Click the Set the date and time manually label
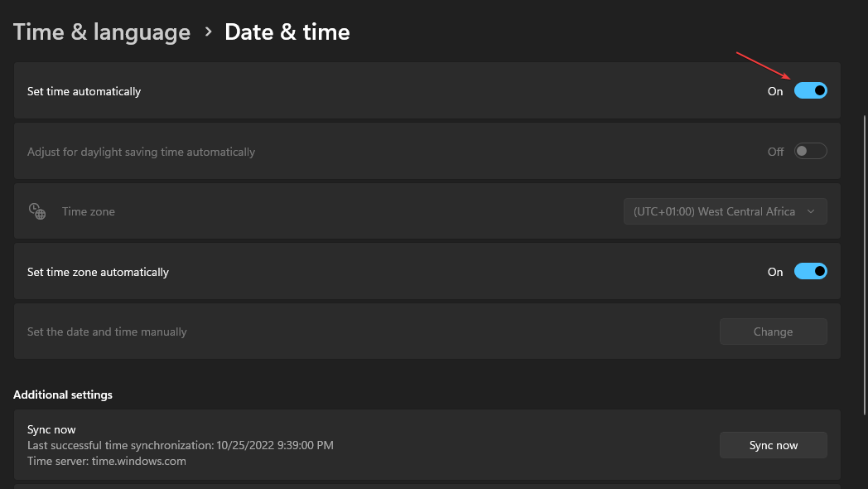This screenshot has width=868, height=489. click(107, 332)
